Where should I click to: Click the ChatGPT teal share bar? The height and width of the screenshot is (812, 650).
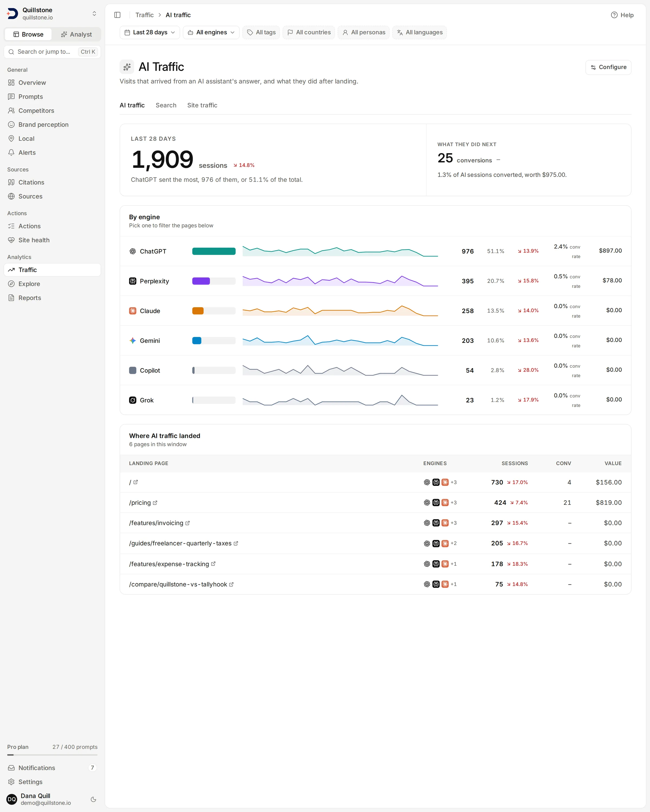[x=214, y=251]
